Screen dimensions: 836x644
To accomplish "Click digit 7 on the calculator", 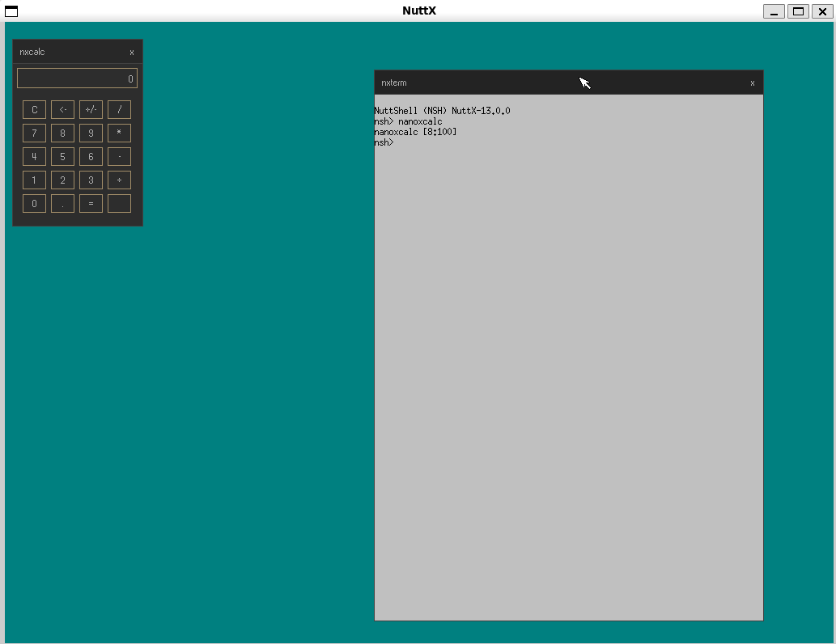I will pos(34,133).
